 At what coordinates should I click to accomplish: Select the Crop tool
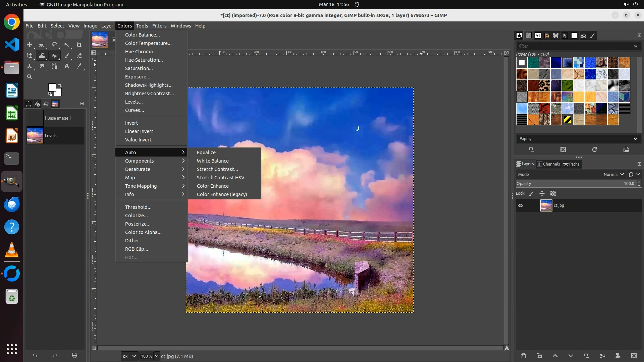79,45
